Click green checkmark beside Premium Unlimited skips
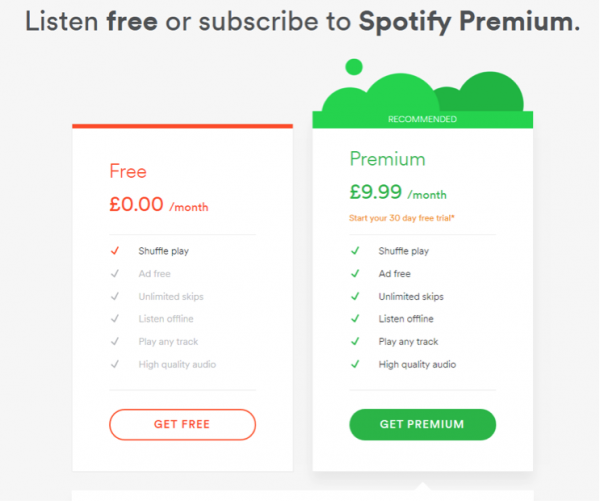This screenshot has width=600, height=501. (x=355, y=297)
